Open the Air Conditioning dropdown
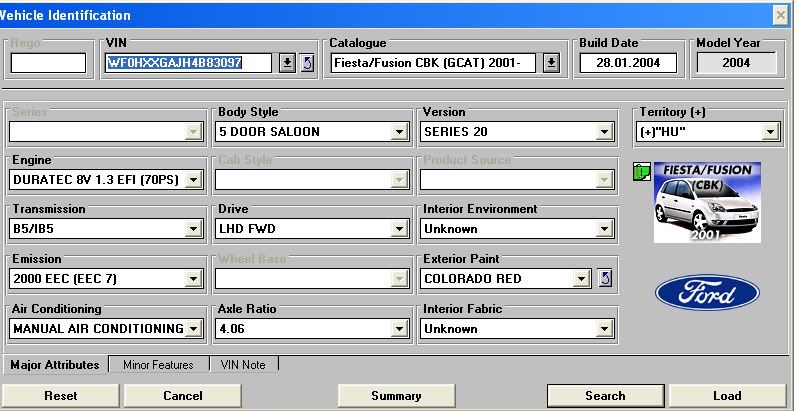 [x=193, y=328]
